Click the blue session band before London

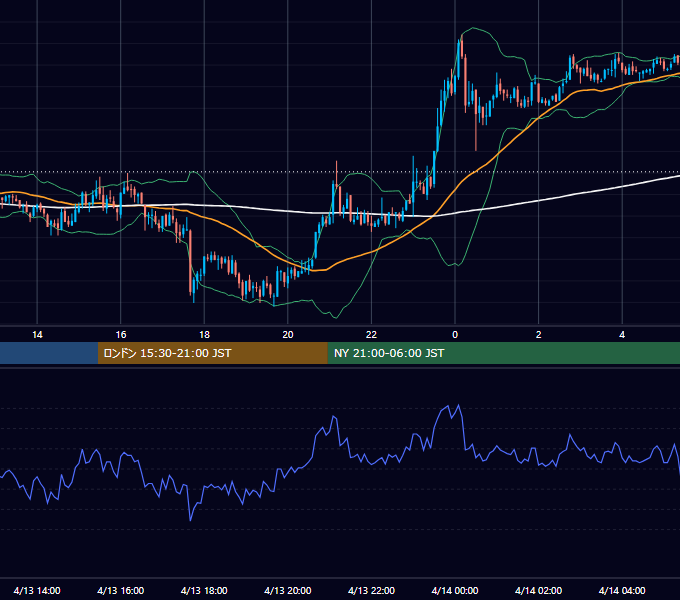(49, 353)
